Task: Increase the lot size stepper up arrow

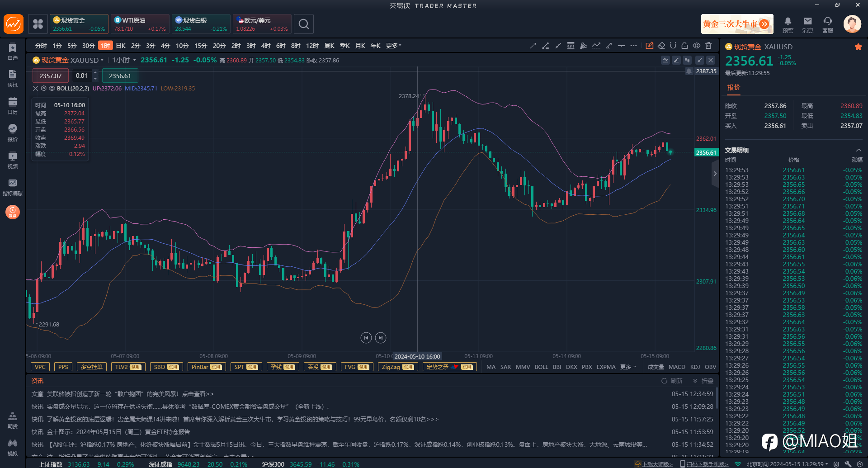Action: click(x=95, y=73)
